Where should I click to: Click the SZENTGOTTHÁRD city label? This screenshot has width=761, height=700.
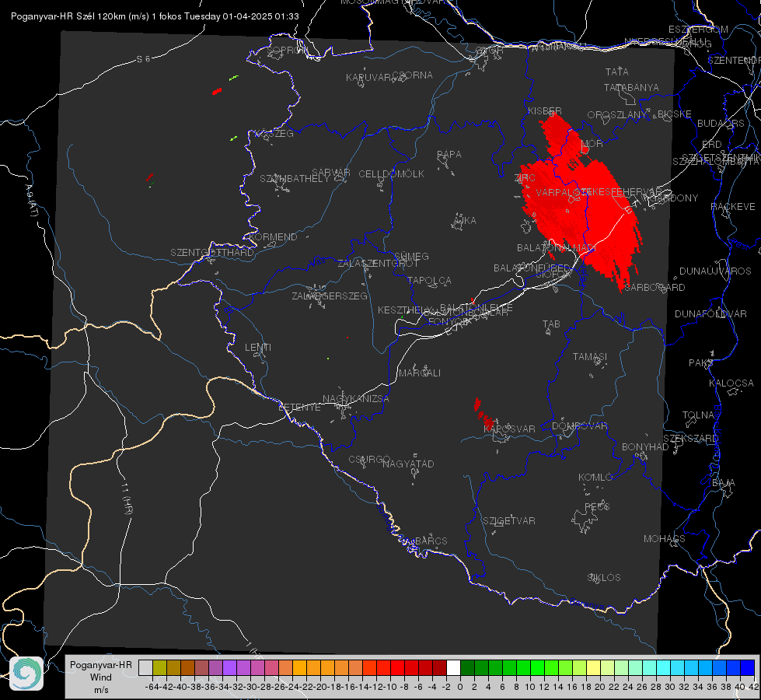pos(212,253)
